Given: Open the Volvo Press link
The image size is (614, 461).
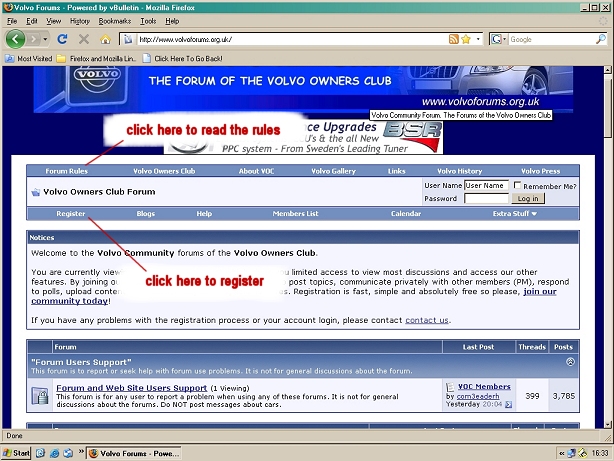Looking at the screenshot, I should coord(541,171).
